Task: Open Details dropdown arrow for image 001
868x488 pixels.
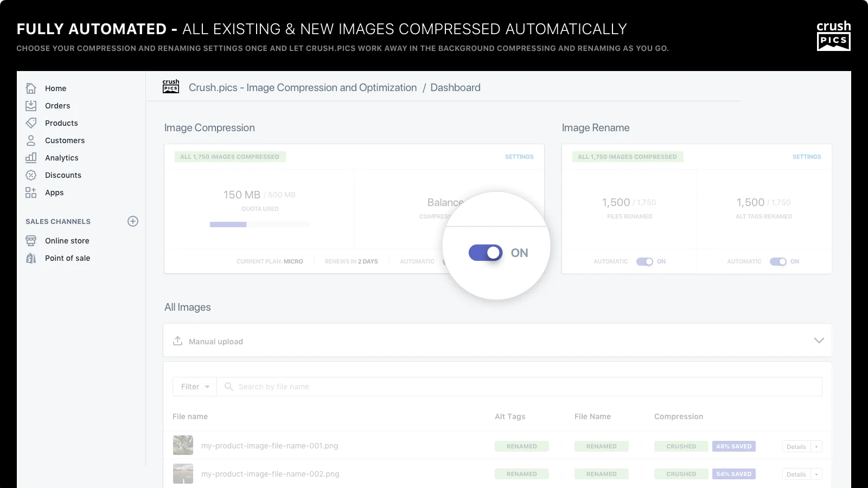Action: [816, 447]
